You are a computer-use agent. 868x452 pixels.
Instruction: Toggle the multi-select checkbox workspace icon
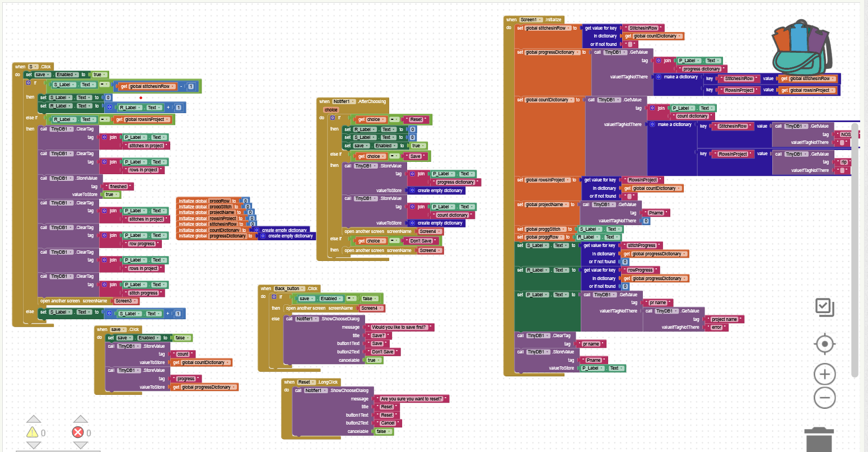point(824,307)
